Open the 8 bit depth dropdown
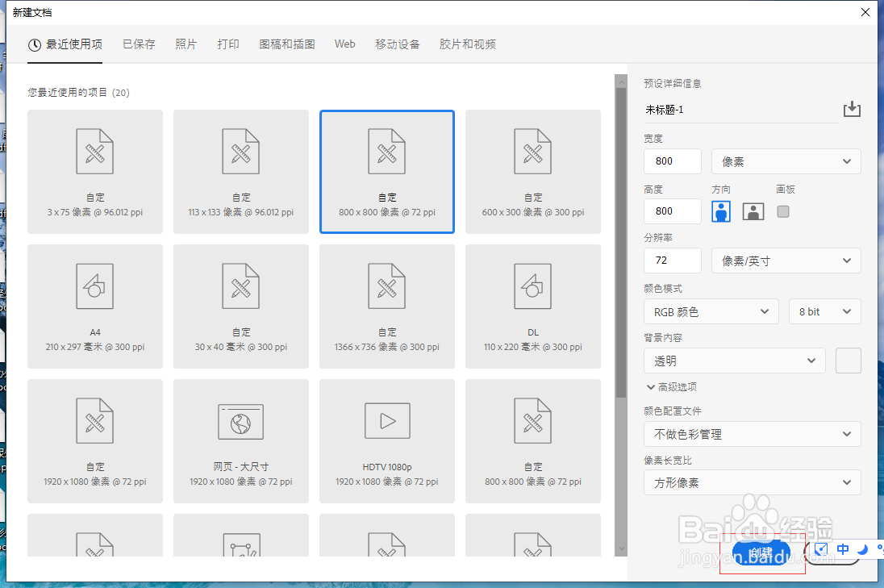The image size is (884, 588). 824,311
